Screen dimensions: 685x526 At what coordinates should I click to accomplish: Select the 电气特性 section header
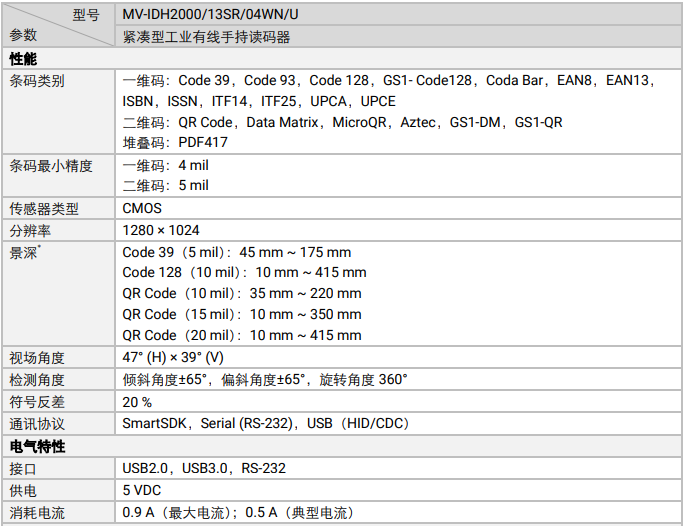pos(37,446)
